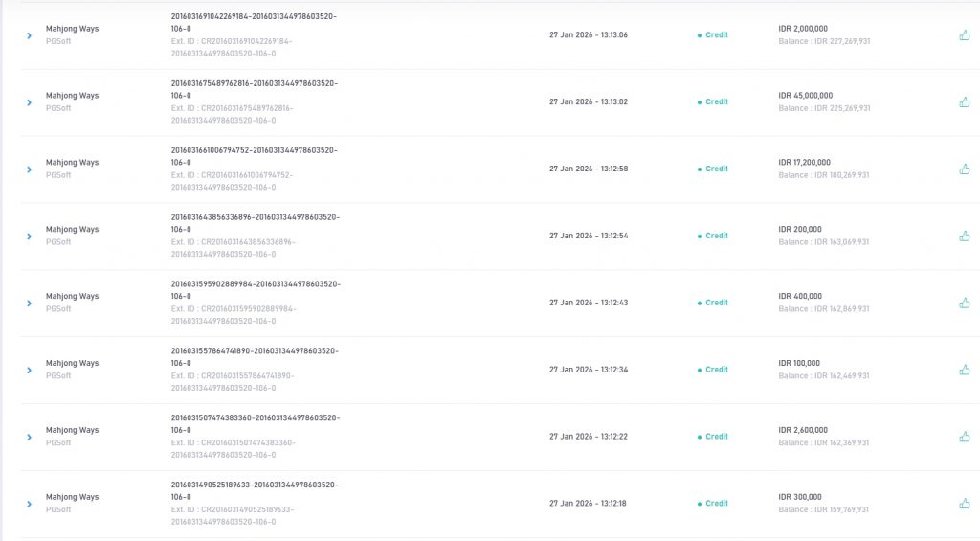Click thumbs-up icon for IDR 100,000 credit
Viewport: 980px width, 541px height.
click(964, 370)
